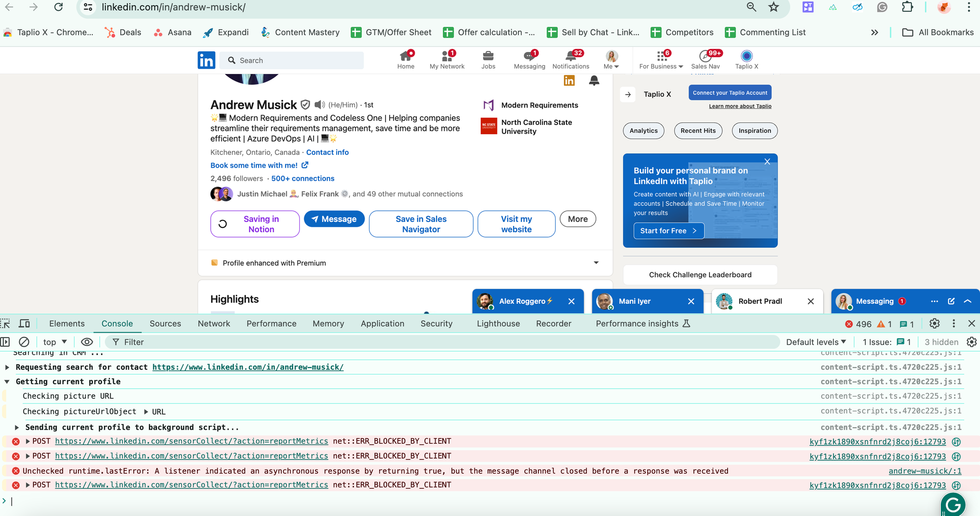Click the Grammarly extension icon in toolbar
980x516 pixels.
[882, 7]
